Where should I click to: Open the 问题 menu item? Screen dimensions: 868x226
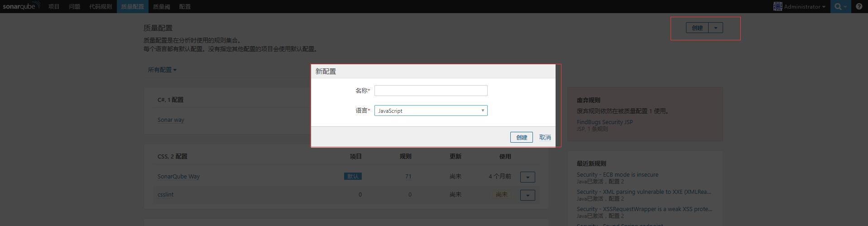click(x=74, y=6)
